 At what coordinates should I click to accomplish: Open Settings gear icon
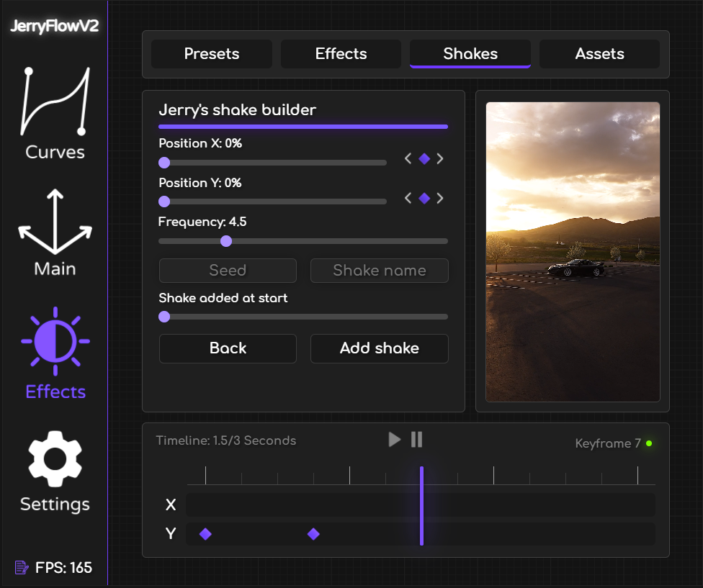coord(55,458)
